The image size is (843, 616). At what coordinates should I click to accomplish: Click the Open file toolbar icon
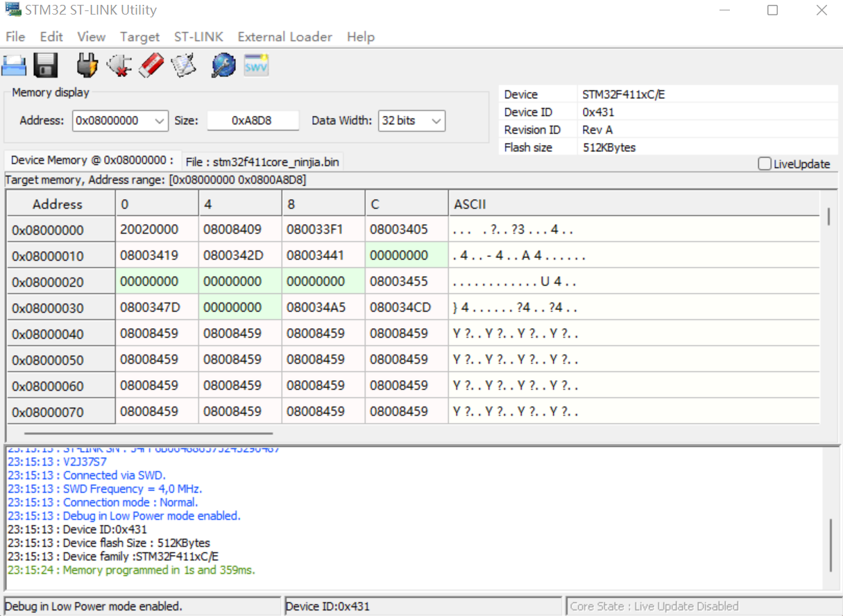(14, 66)
